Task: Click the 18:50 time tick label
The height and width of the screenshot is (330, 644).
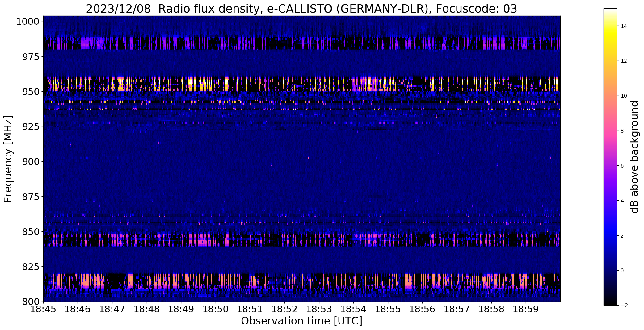Action: [x=216, y=309]
